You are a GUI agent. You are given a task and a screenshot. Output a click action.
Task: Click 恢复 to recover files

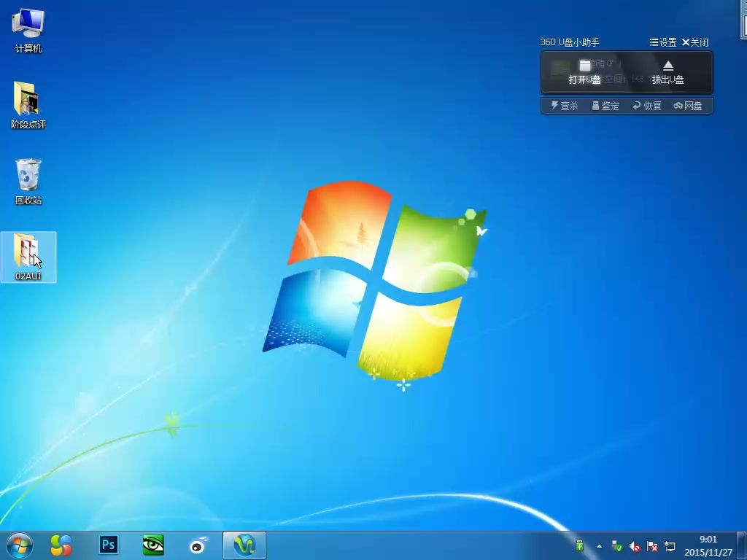point(647,106)
